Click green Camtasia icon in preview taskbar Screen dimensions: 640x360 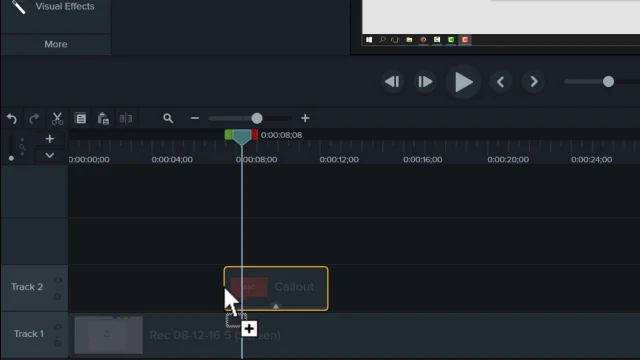tap(451, 40)
